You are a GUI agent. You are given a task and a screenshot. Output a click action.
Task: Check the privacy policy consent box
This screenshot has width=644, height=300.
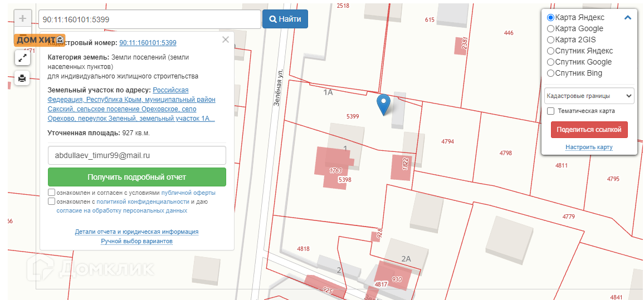click(52, 202)
